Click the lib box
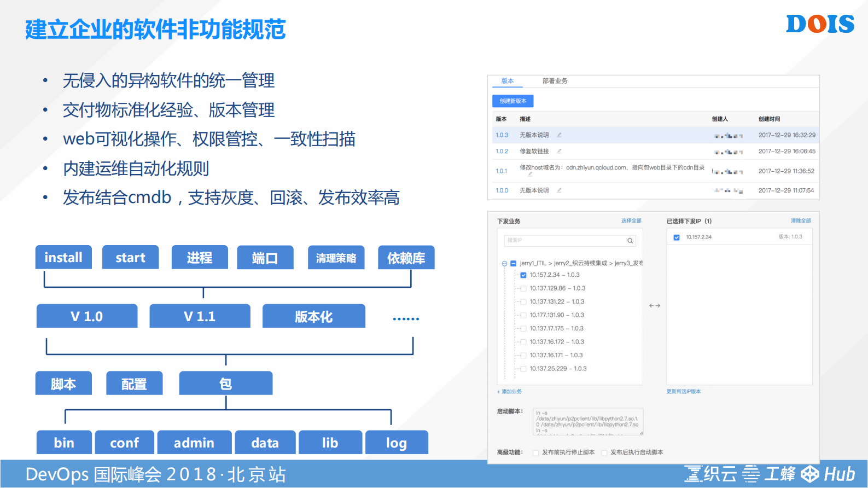868x488 pixels. (330, 443)
